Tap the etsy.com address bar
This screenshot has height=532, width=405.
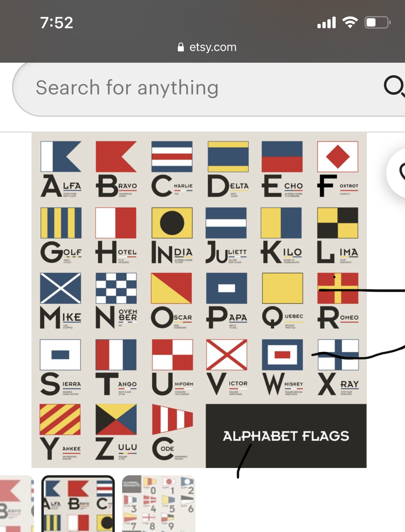[207, 47]
